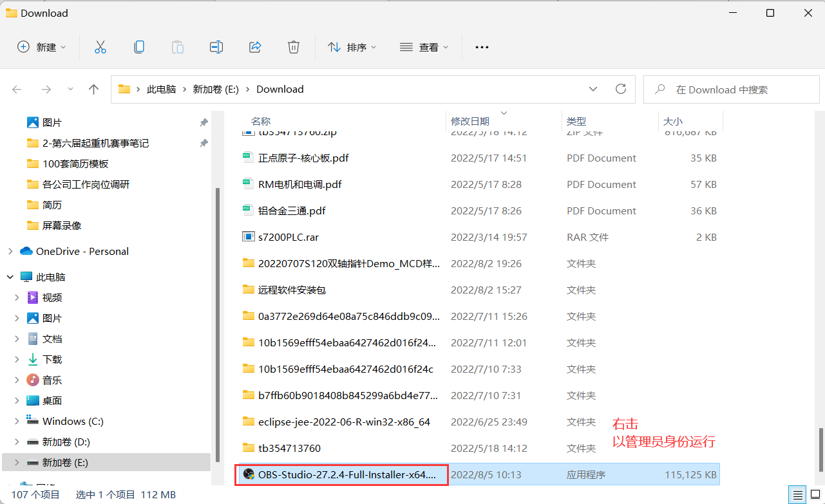Click the s7200PLC.rar file icon
Screen dimensions: 825x504
[249, 237]
